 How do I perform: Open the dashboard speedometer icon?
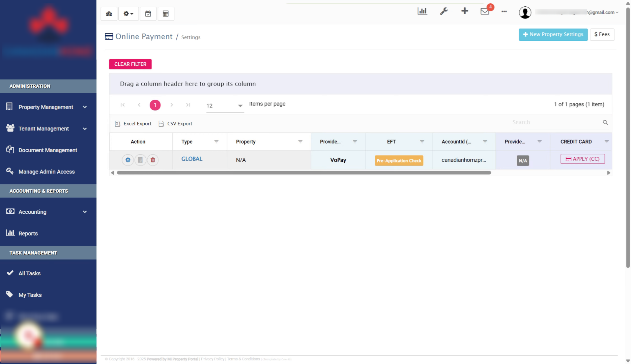click(x=109, y=13)
